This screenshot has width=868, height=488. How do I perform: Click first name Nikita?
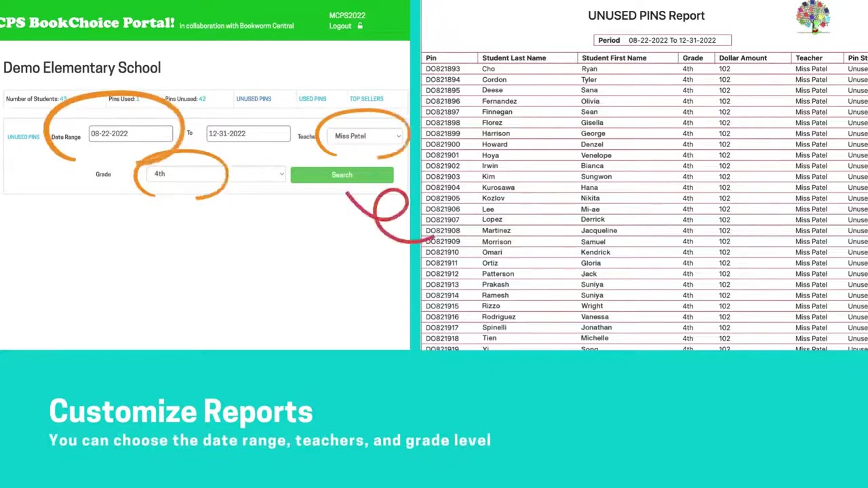(590, 199)
